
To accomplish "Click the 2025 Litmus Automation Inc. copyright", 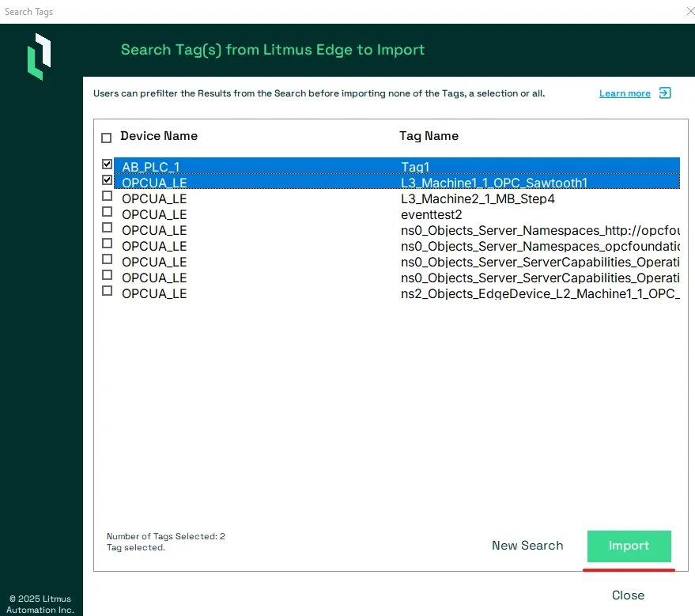I will point(40,604).
